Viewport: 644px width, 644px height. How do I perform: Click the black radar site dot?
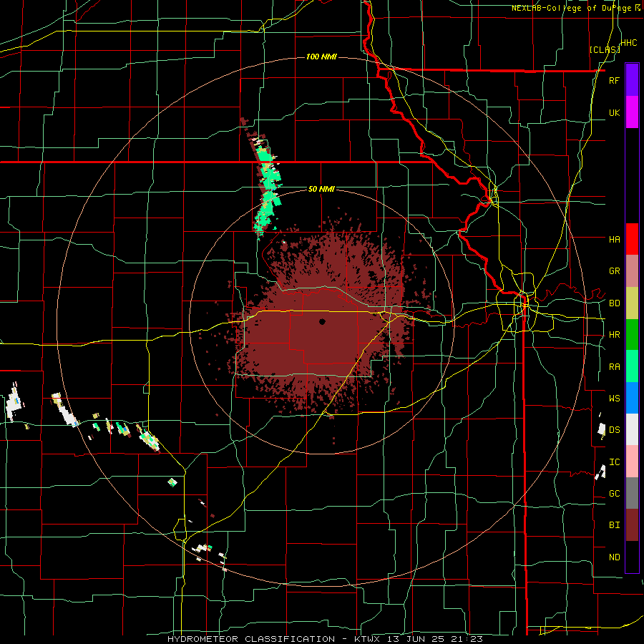tap(322, 321)
